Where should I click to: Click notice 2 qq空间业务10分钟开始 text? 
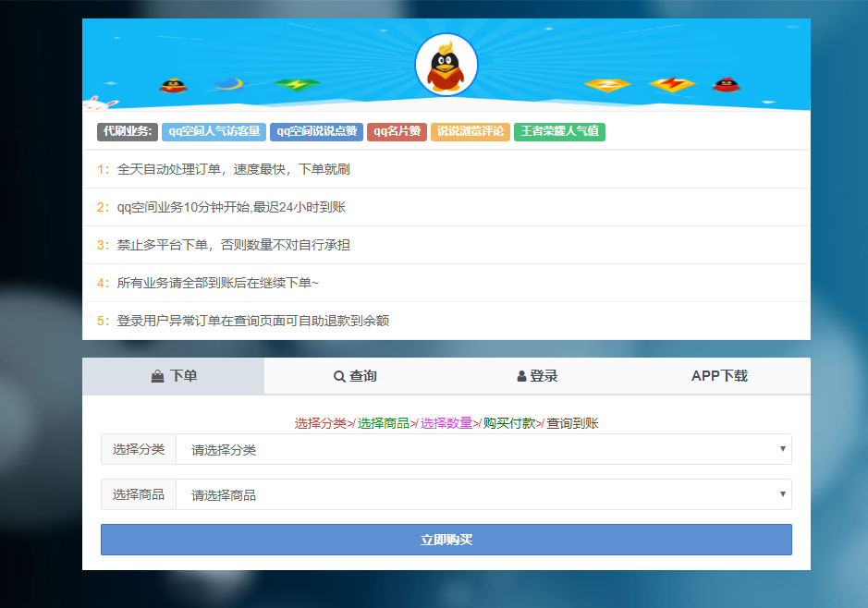click(231, 208)
